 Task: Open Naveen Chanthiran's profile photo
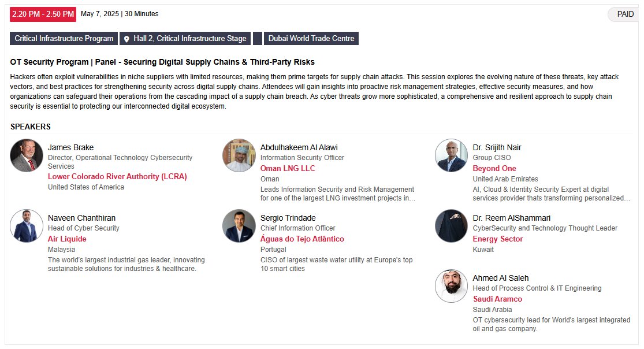(27, 226)
